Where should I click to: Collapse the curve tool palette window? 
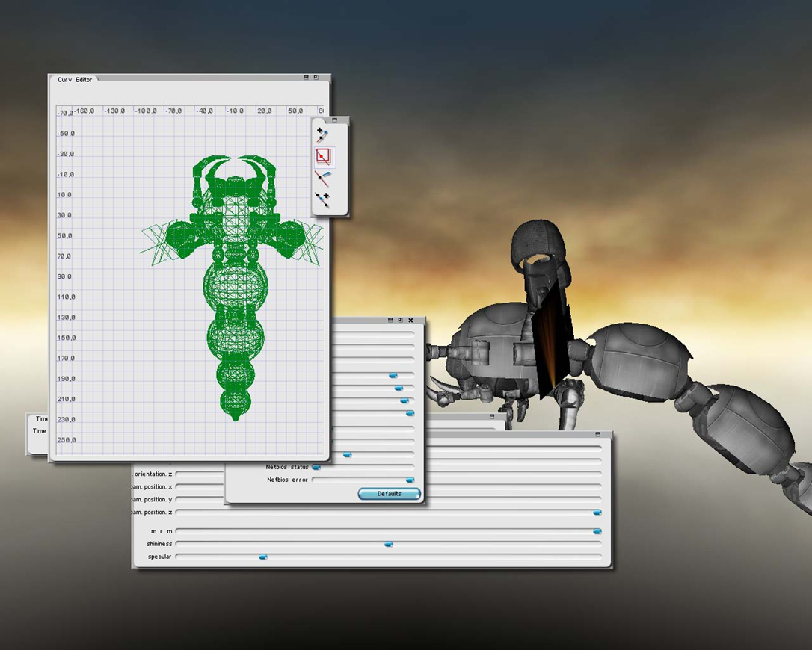335,120
